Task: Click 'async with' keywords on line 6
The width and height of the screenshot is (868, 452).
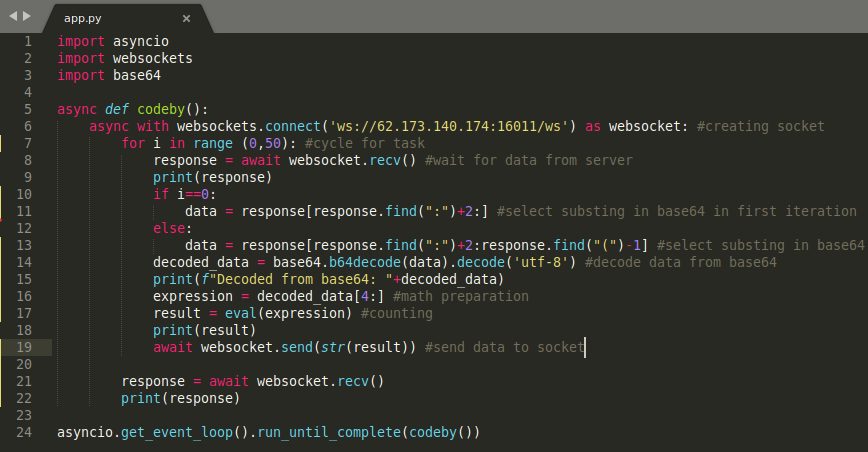Action: [129, 127]
